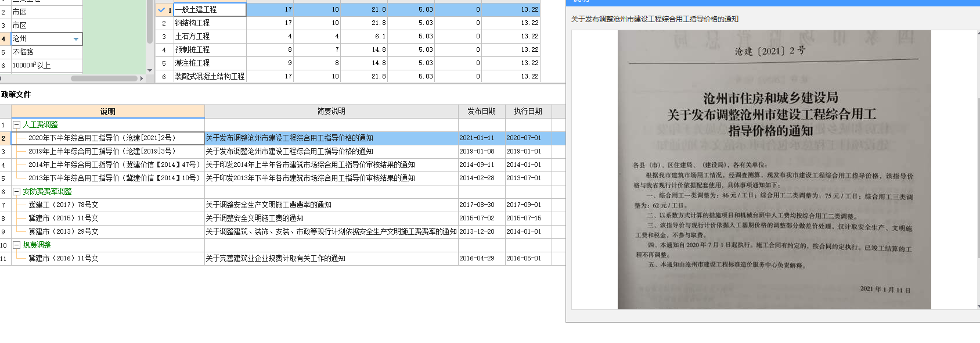980x343 pixels.
Task: Click the 一般土建工程 cell
Action: pyautogui.click(x=210, y=10)
